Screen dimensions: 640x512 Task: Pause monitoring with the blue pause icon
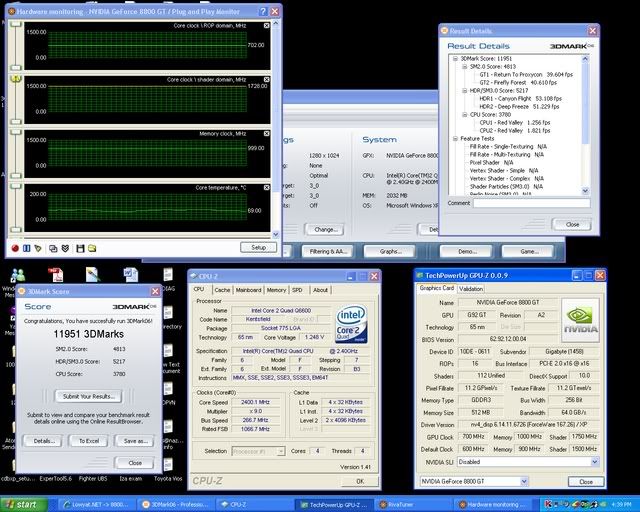click(29, 247)
